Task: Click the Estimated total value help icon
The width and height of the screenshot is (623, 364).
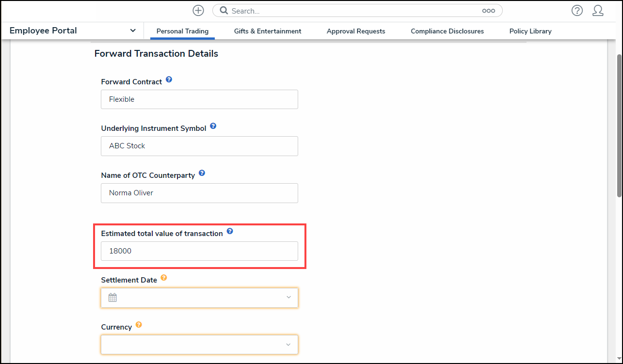Action: click(230, 231)
